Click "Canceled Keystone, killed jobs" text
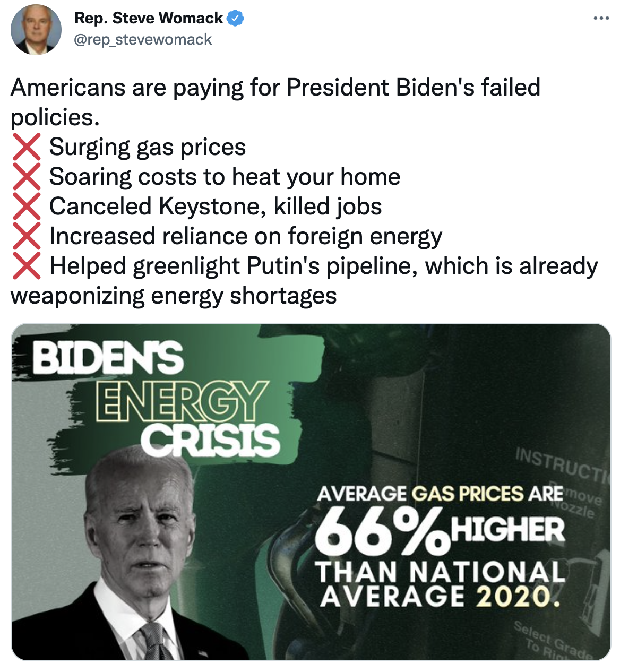This screenshot has width=620, height=672. (x=216, y=207)
